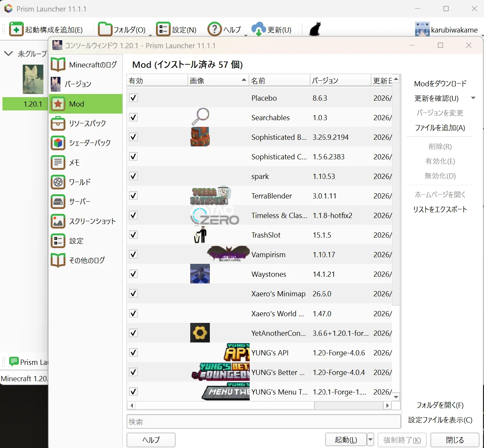Click the add instance icon in main toolbar
Viewport: 484px width, 448px height.
(16, 29)
